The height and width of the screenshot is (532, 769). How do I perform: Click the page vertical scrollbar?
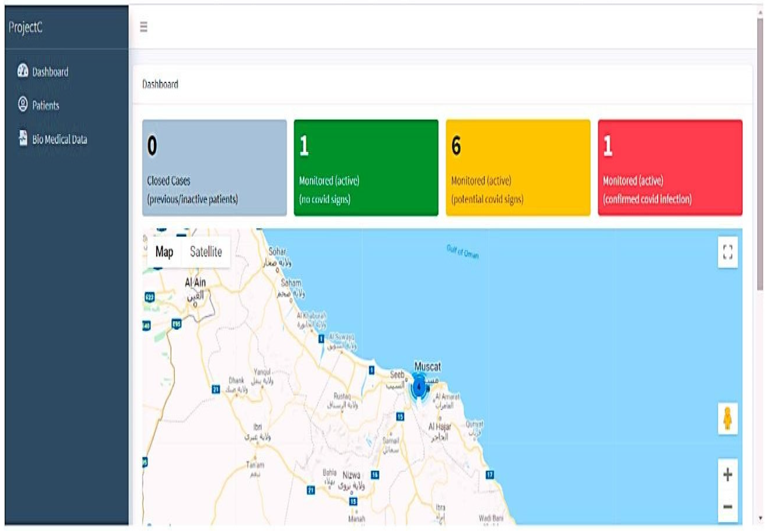coord(760,153)
